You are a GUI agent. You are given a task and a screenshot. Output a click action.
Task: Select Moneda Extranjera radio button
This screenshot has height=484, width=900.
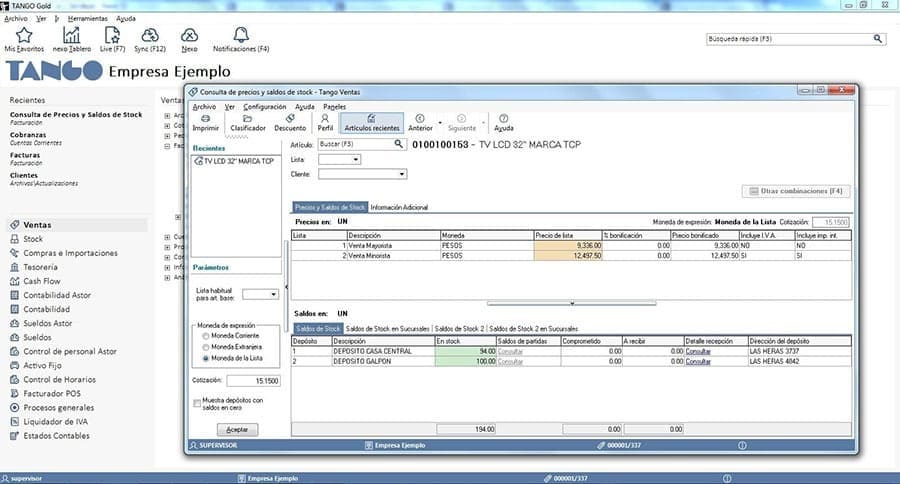click(x=205, y=347)
